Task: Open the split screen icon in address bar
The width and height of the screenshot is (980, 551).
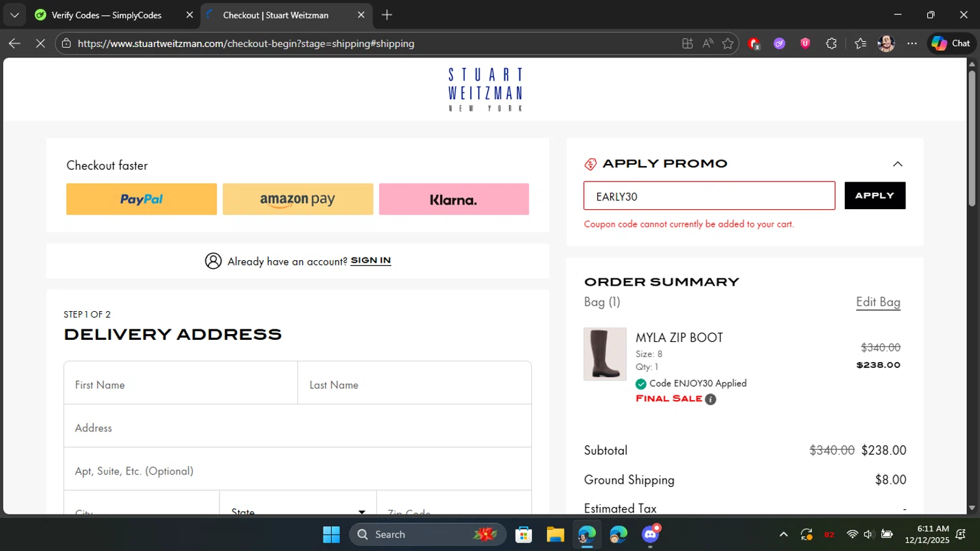Action: coord(687,44)
